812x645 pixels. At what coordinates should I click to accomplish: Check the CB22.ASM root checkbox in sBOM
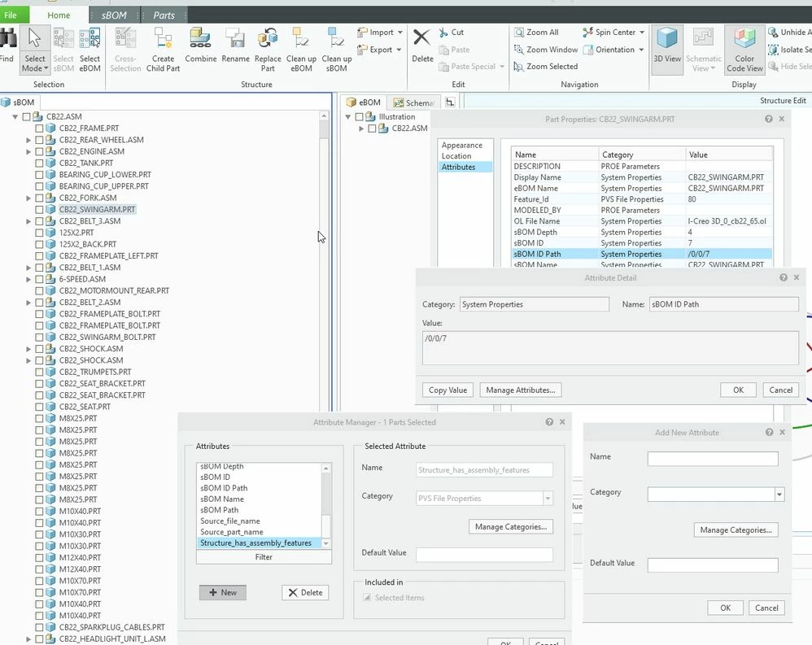tap(26, 116)
